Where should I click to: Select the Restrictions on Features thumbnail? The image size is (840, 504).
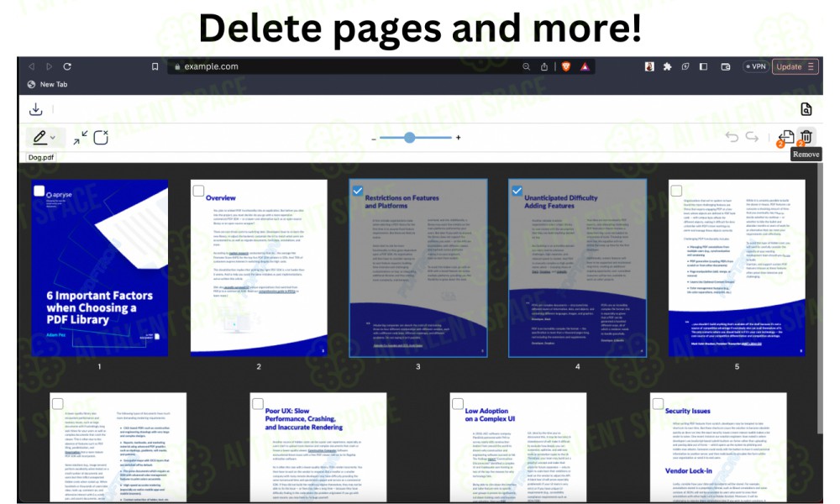(x=418, y=268)
